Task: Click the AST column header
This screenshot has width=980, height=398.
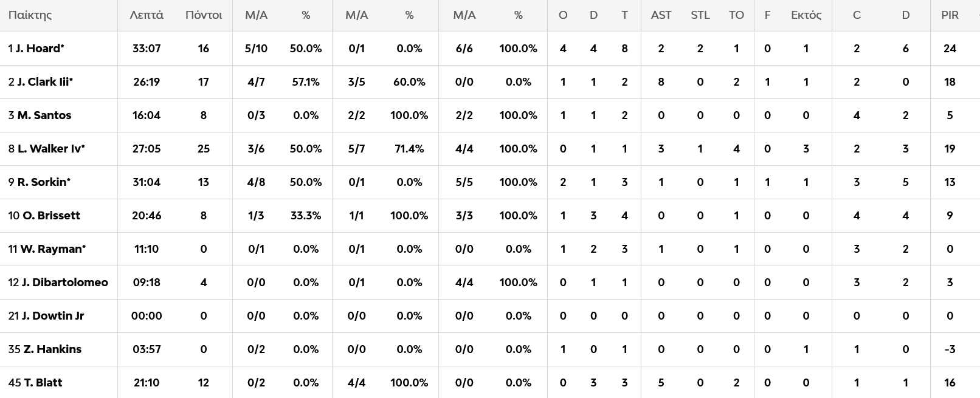Action: 661,15
